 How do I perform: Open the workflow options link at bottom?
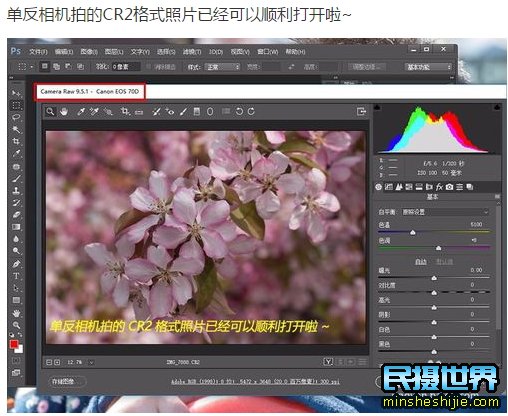pyautogui.click(x=255, y=381)
